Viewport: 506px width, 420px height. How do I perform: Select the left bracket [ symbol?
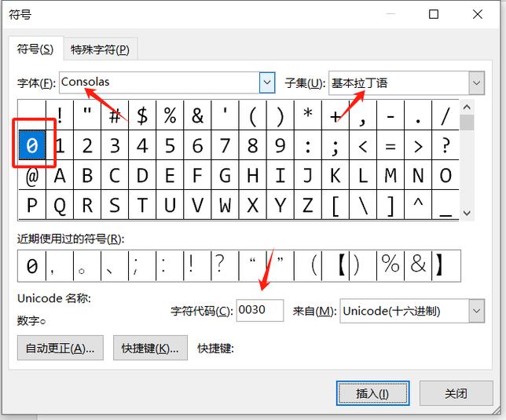point(335,205)
